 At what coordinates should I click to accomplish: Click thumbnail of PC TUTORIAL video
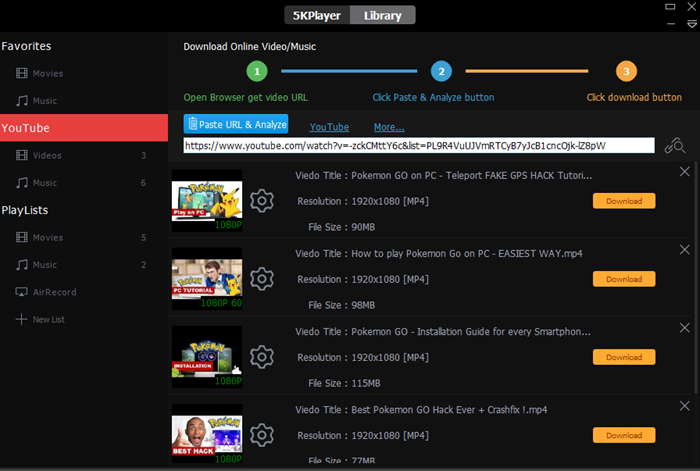pos(207,279)
